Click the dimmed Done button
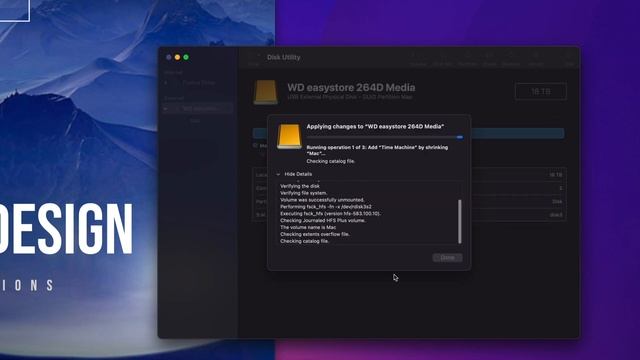640x360 pixels. pos(447,258)
